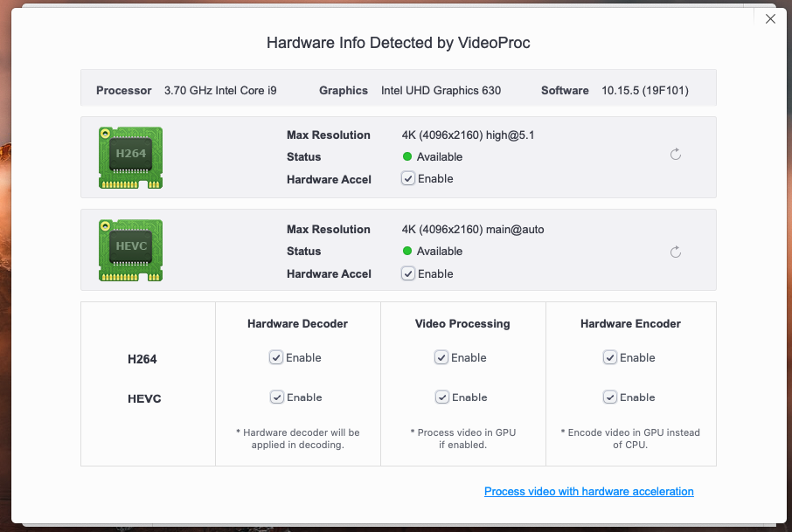Screen dimensions: 792x532
Task: Toggle H264 Video Processing Enable
Action: [x=441, y=357]
